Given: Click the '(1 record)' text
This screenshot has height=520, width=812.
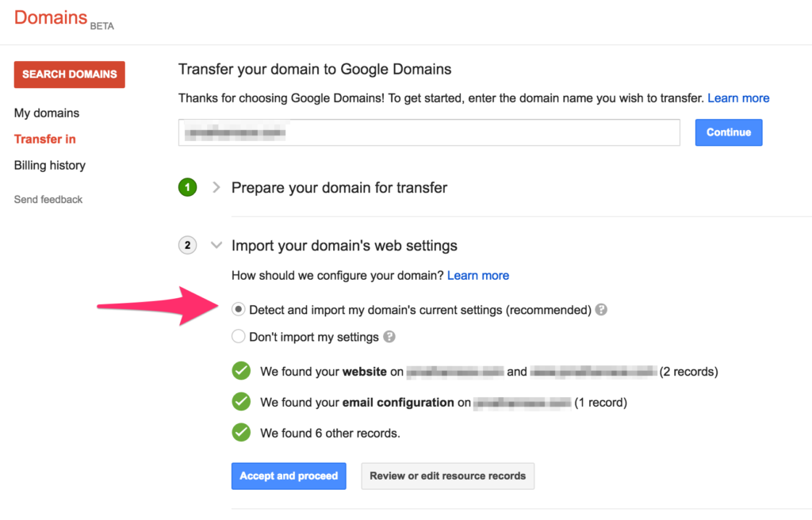Looking at the screenshot, I should [x=601, y=403].
